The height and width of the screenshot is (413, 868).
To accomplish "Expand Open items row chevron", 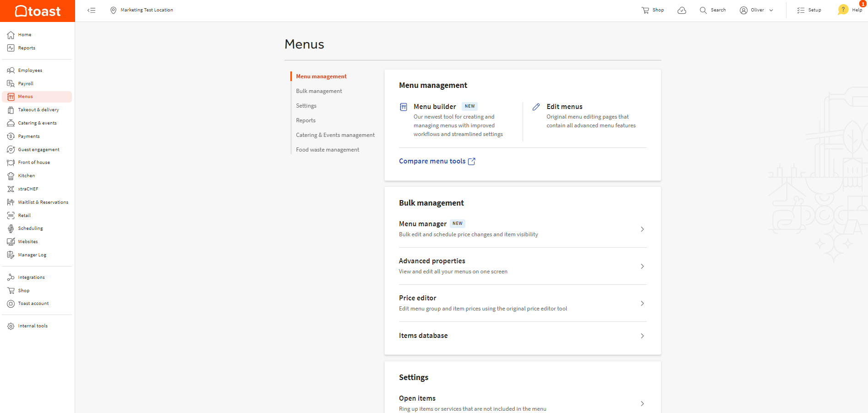I will click(x=642, y=404).
